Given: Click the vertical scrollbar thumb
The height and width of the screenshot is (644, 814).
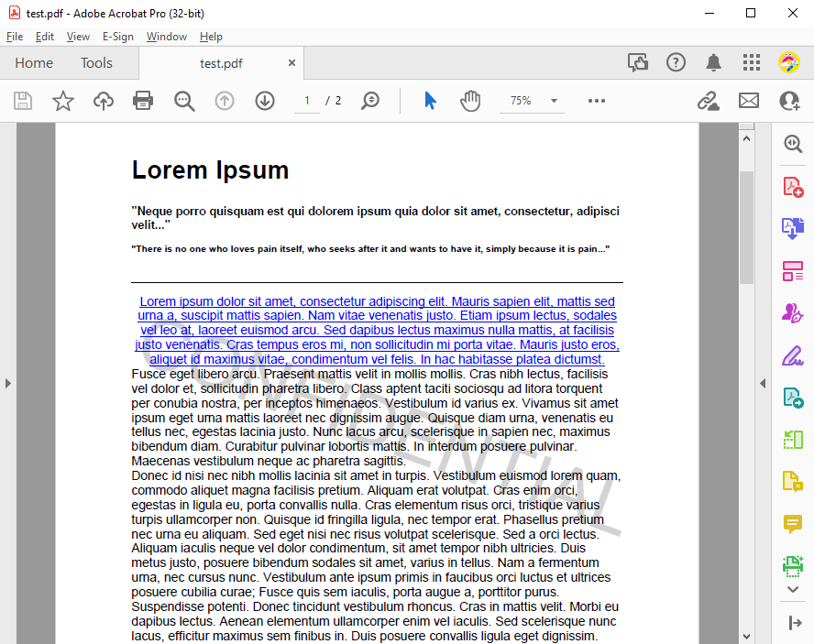Looking at the screenshot, I should 746,227.
